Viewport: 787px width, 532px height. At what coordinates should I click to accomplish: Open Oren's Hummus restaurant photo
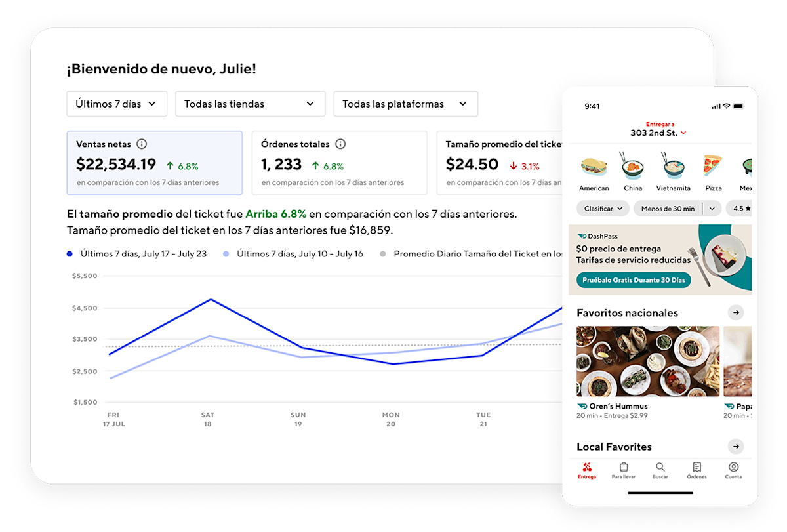coord(648,361)
